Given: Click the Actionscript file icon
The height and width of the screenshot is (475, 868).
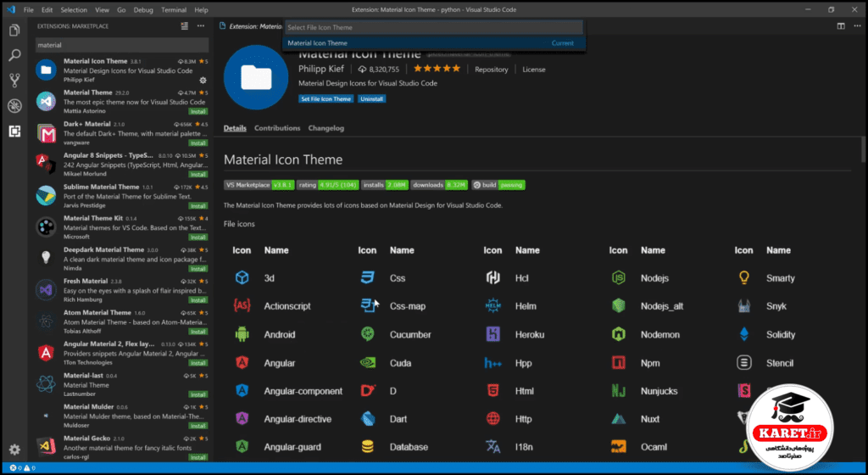Looking at the screenshot, I should tap(242, 305).
